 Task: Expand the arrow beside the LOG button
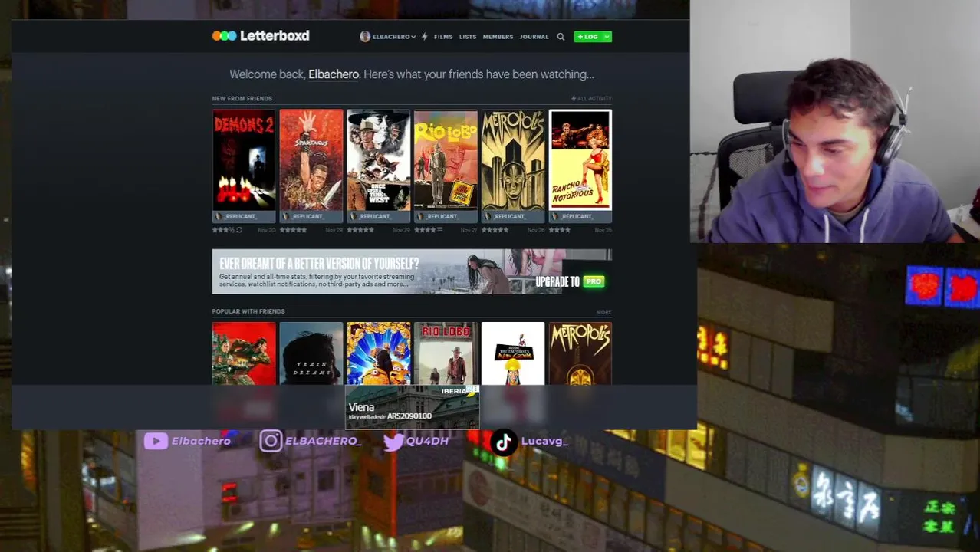click(x=607, y=36)
